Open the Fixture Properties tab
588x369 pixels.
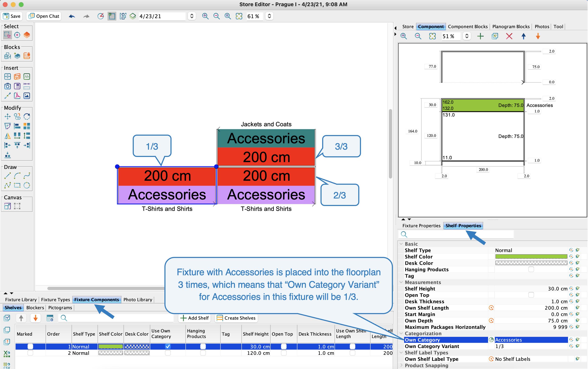pyautogui.click(x=421, y=225)
